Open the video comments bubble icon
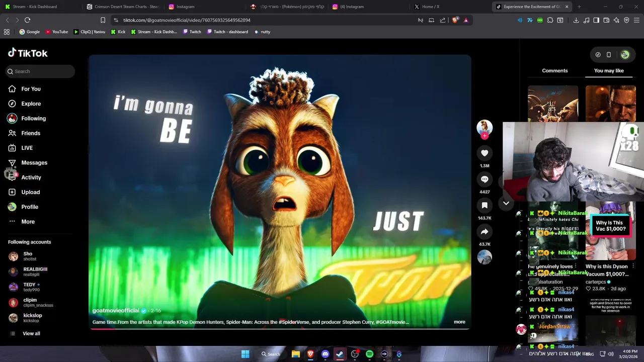The image size is (644, 362). (x=485, y=179)
